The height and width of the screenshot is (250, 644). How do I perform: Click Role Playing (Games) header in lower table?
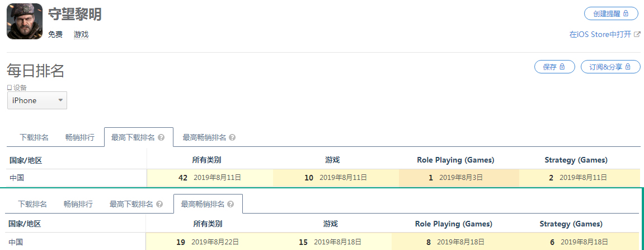pyautogui.click(x=454, y=224)
